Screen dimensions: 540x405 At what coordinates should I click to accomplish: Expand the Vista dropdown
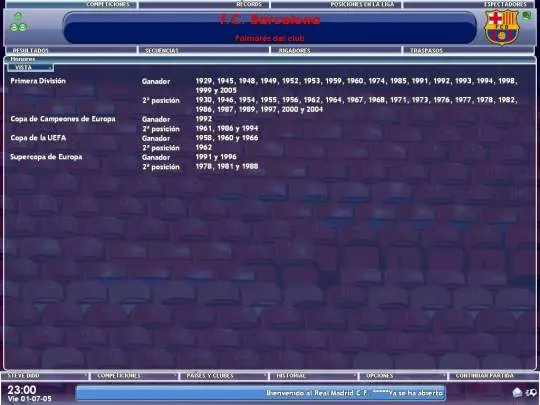tap(31, 68)
